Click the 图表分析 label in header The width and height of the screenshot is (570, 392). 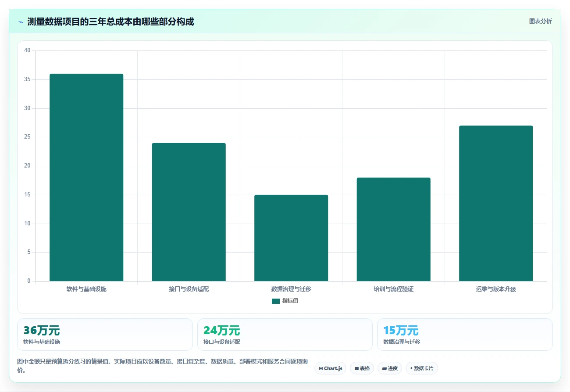pos(540,21)
